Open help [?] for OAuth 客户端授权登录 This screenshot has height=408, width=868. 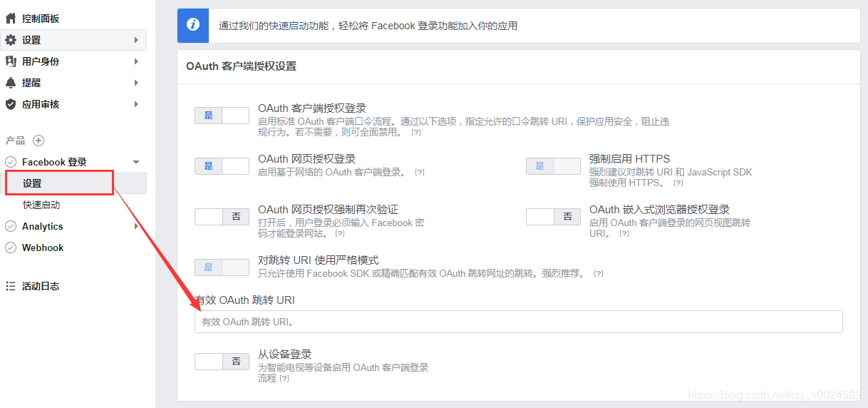coord(416,133)
